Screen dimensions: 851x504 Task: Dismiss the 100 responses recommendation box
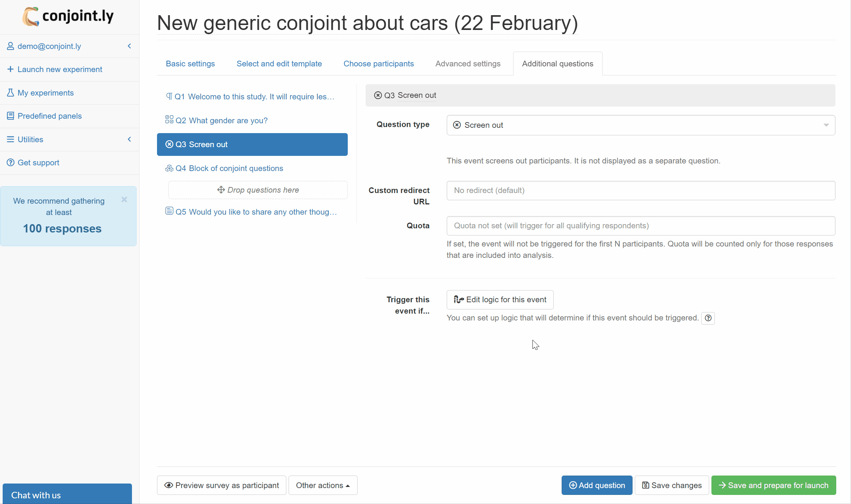(x=124, y=199)
